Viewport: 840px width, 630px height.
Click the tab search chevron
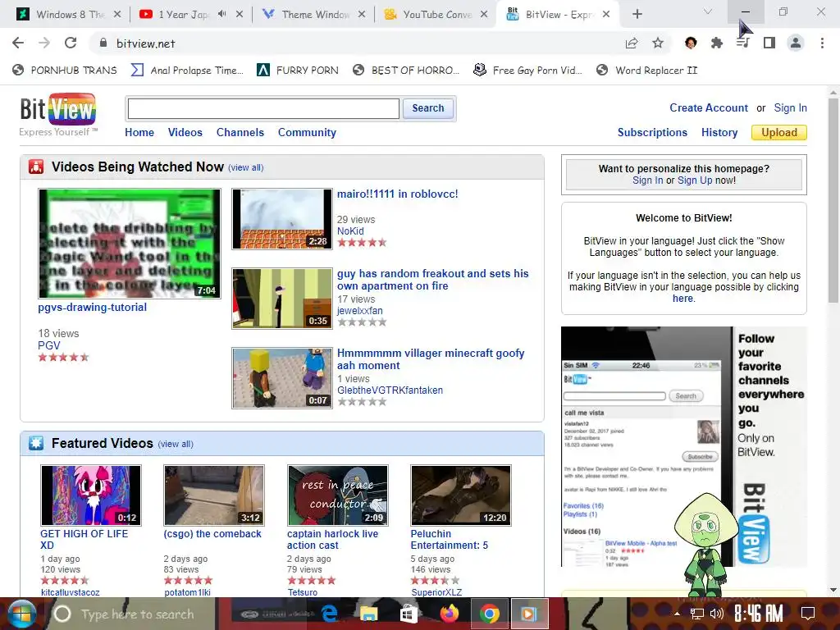point(708,11)
